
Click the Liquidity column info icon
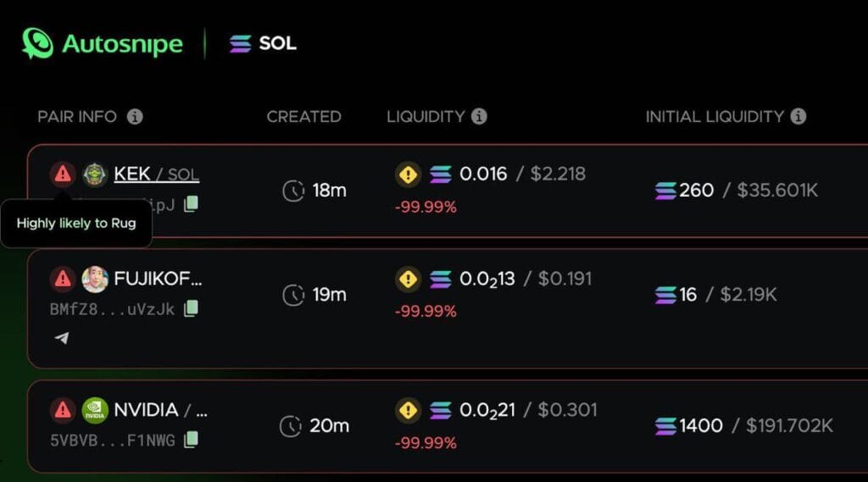479,116
